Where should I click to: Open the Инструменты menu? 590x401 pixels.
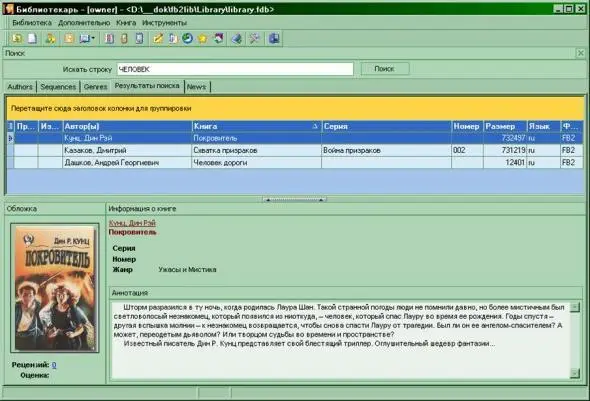pos(164,23)
